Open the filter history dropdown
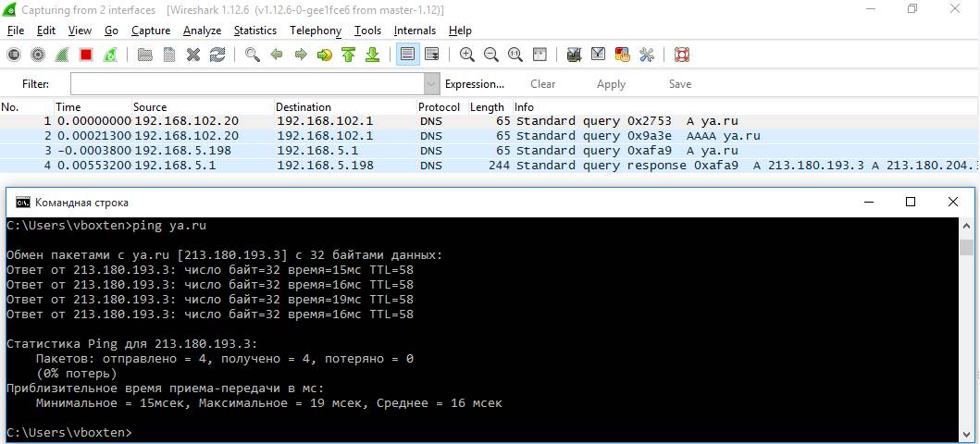The width and height of the screenshot is (980, 444). (x=431, y=84)
